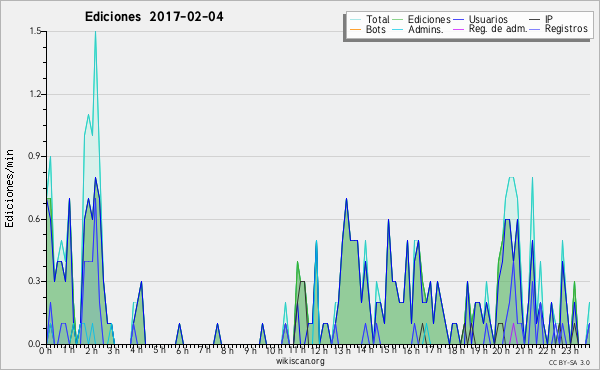
Task: Click the '6 h' x-axis label
Action: click(x=182, y=350)
